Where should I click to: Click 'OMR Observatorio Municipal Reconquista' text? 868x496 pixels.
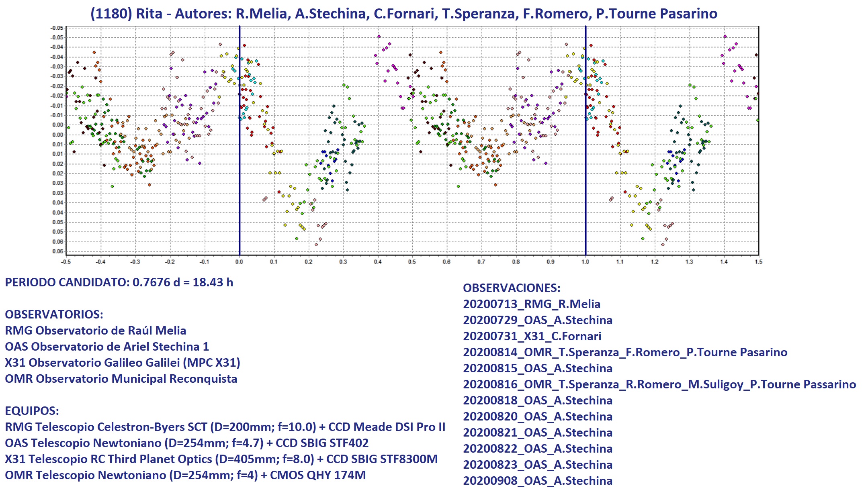(x=121, y=379)
